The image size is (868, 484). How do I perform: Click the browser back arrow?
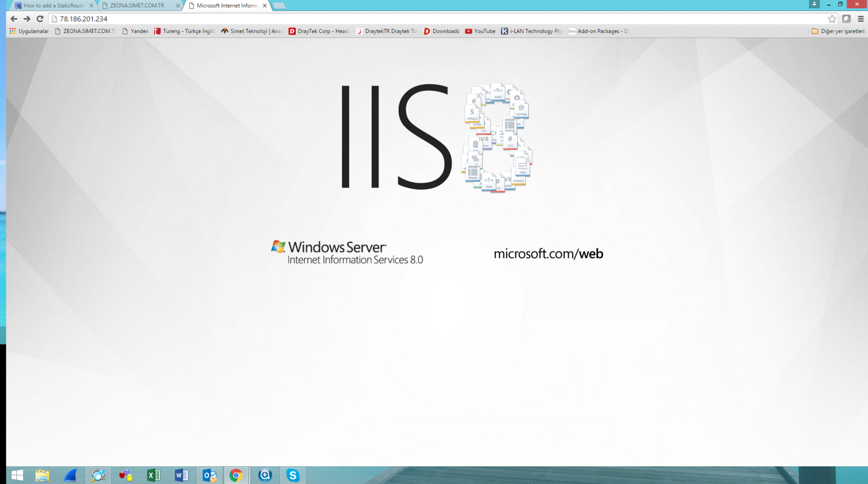[x=14, y=19]
